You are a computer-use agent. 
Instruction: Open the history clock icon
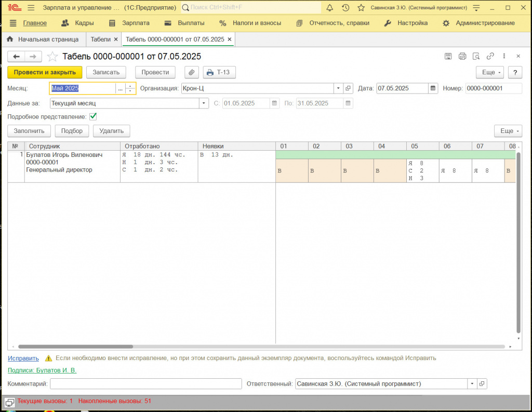pyautogui.click(x=345, y=7)
